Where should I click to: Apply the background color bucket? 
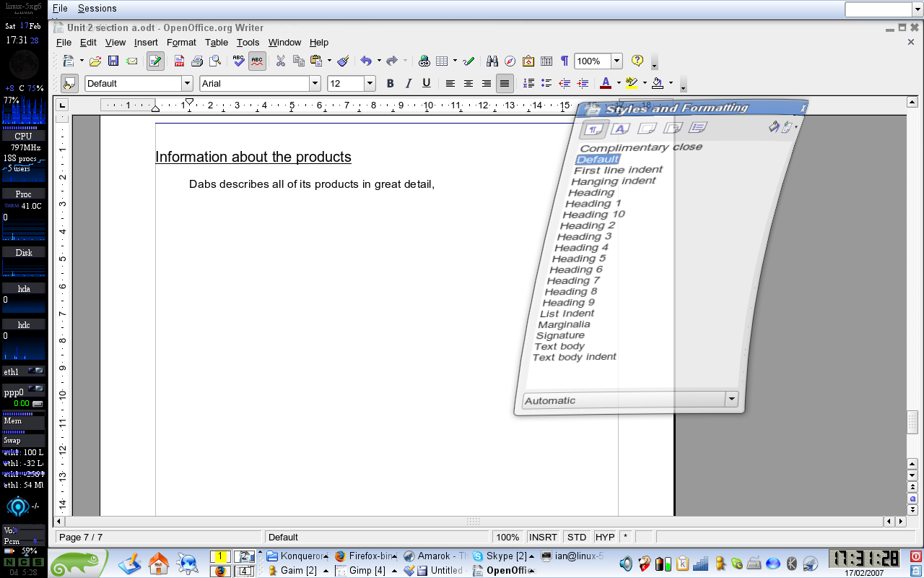pyautogui.click(x=658, y=84)
